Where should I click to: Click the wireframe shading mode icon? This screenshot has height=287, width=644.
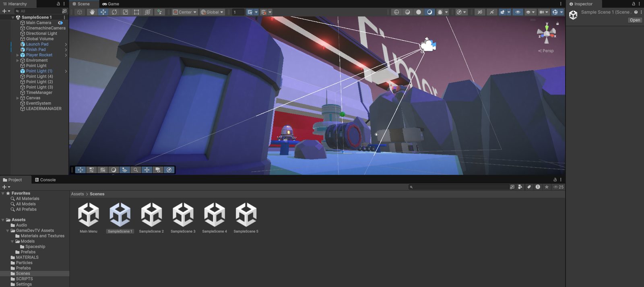click(x=396, y=12)
